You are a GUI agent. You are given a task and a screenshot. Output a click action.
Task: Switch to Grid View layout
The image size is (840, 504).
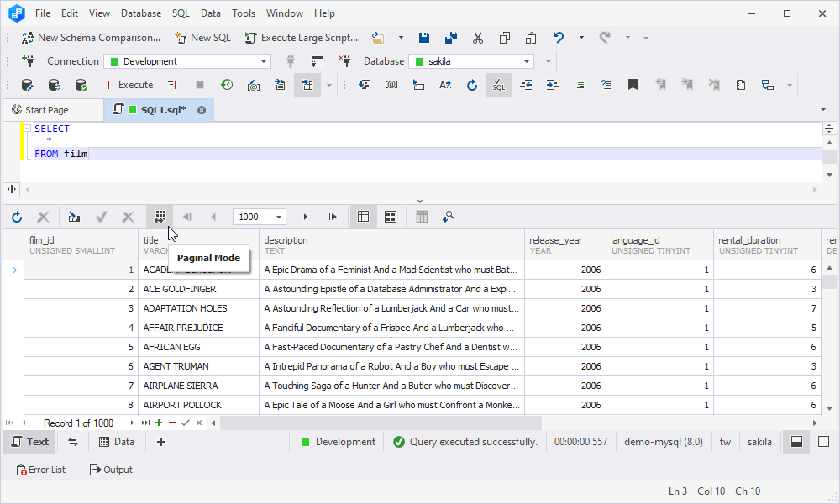point(363,217)
